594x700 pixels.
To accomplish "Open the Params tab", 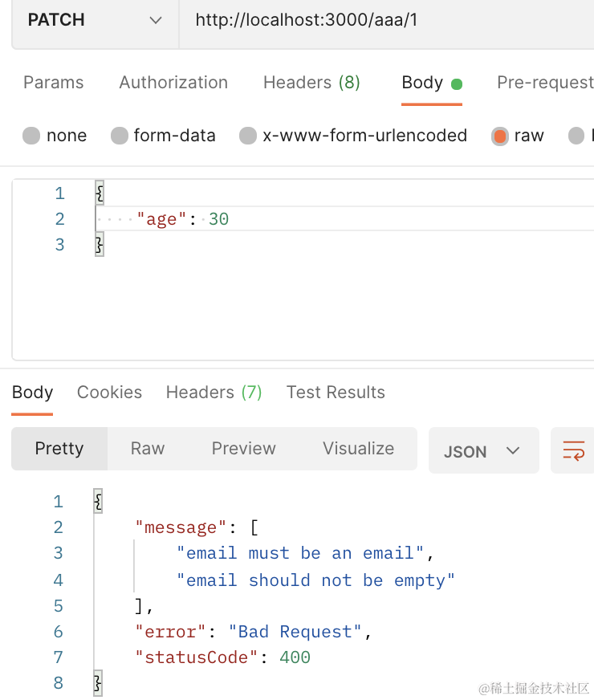I will [x=53, y=83].
